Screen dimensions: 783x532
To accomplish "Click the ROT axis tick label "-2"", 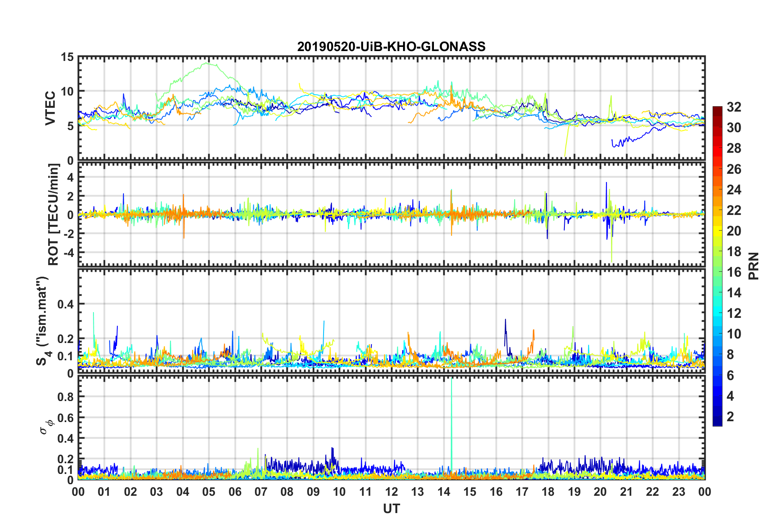I will (x=69, y=233).
